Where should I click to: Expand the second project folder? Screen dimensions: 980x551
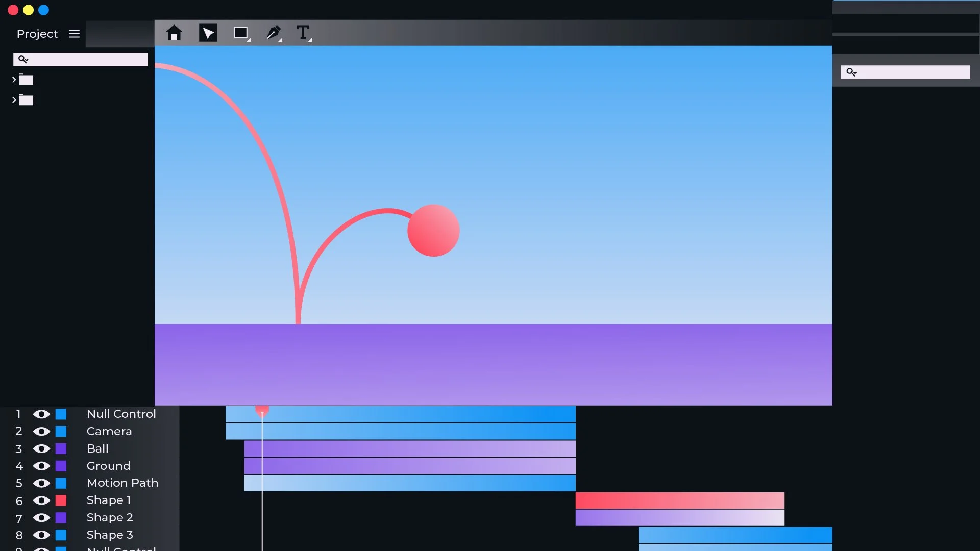click(x=14, y=100)
